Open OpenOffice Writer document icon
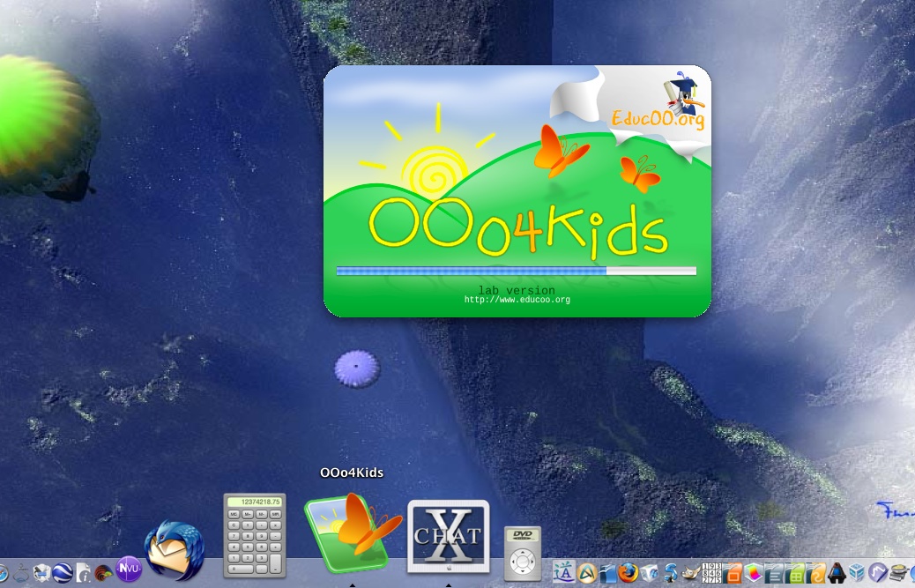Image resolution: width=915 pixels, height=588 pixels. (x=774, y=573)
